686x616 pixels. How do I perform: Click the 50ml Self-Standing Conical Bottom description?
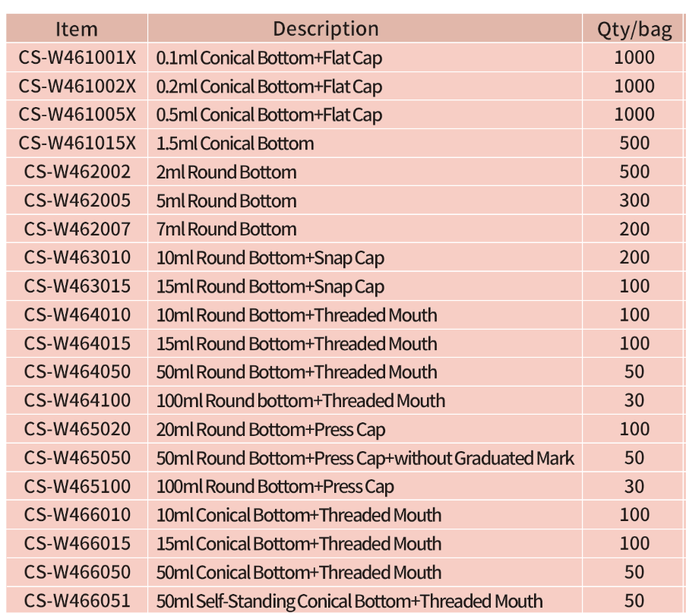[349, 602]
